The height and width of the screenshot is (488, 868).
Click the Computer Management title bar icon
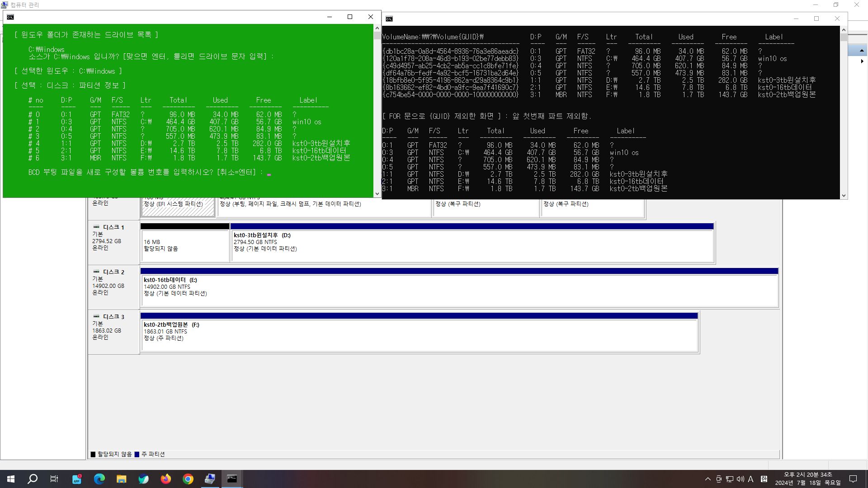(5, 5)
